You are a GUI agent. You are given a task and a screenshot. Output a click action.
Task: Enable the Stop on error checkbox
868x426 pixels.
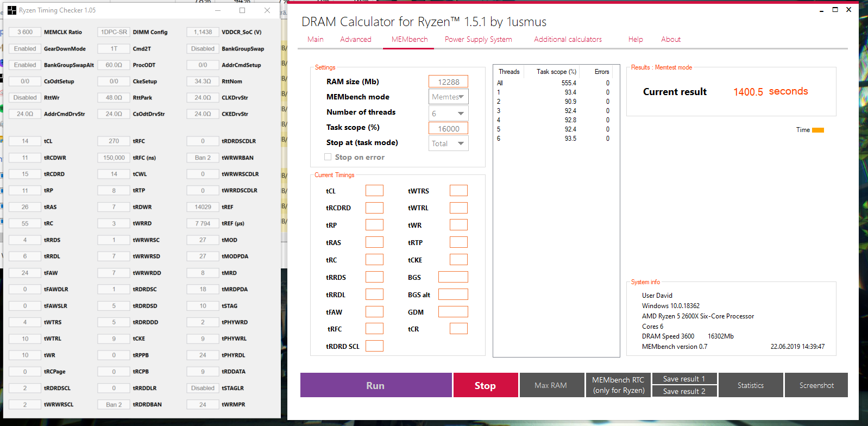pos(328,157)
